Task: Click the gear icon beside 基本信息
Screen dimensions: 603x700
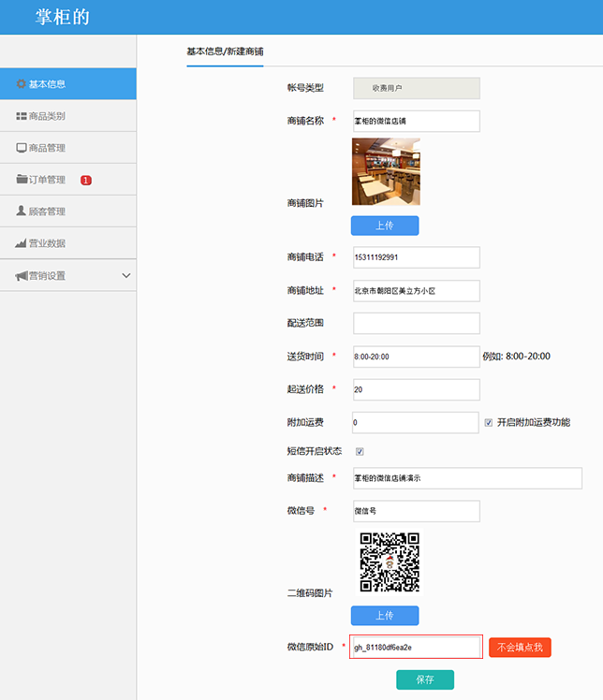Action: pos(21,84)
